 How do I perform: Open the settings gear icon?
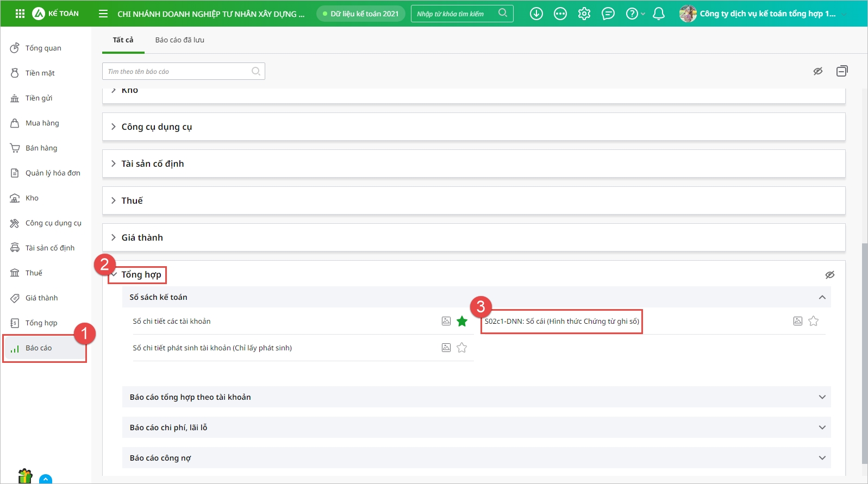point(584,14)
